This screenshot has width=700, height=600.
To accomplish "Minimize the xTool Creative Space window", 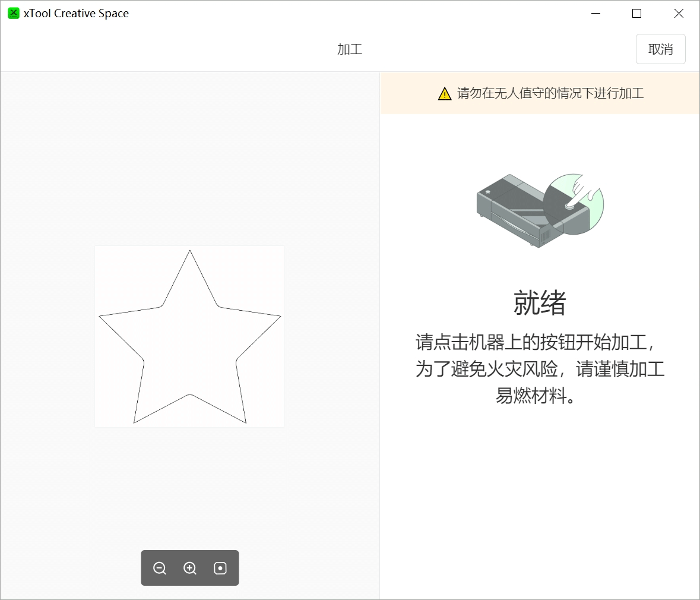I will 596,14.
